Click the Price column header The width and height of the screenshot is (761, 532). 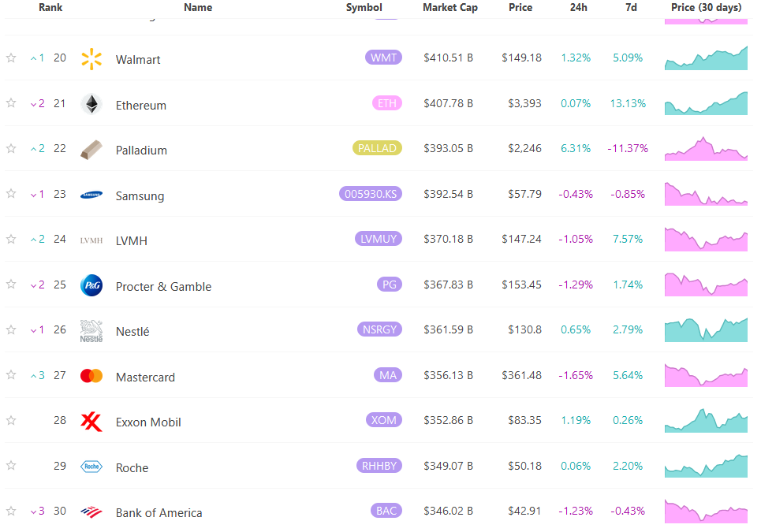(520, 8)
